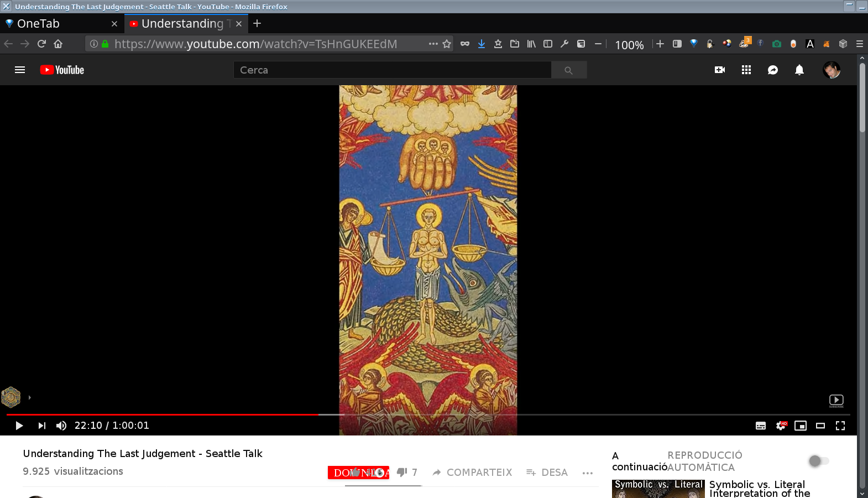The image size is (868, 498).
Task: Toggle the autoplay switch
Action: (819, 461)
